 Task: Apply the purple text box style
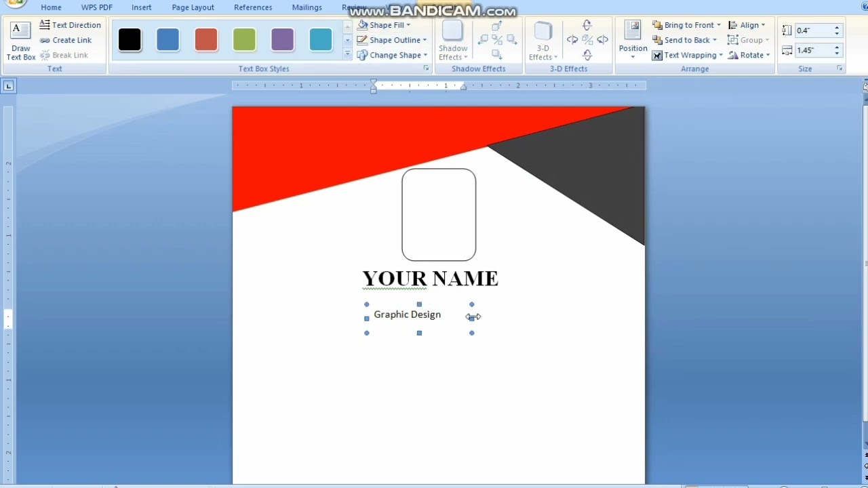click(x=282, y=40)
